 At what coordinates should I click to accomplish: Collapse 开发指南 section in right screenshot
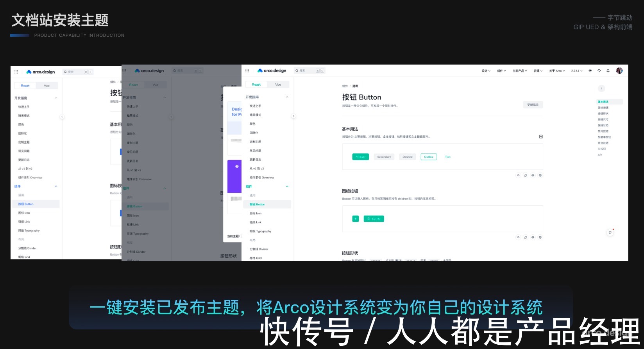[287, 97]
